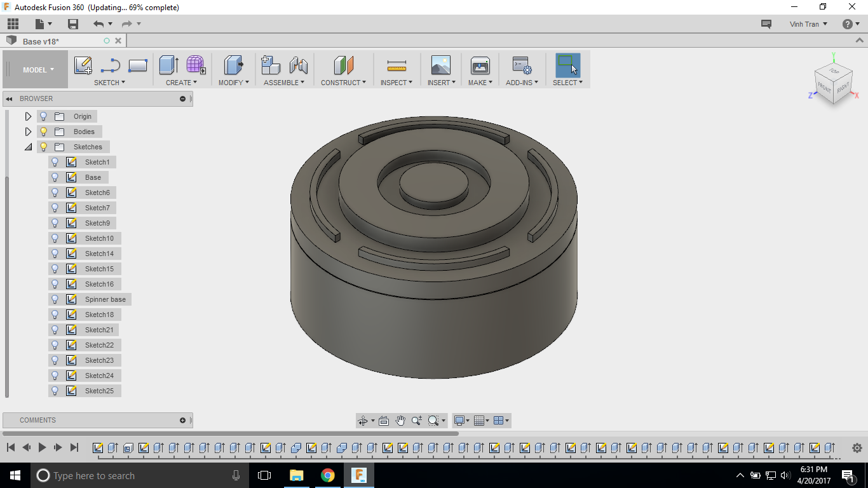The image size is (868, 488).
Task: Open Display Settings dropdown in navigation bar
Action: (461, 421)
